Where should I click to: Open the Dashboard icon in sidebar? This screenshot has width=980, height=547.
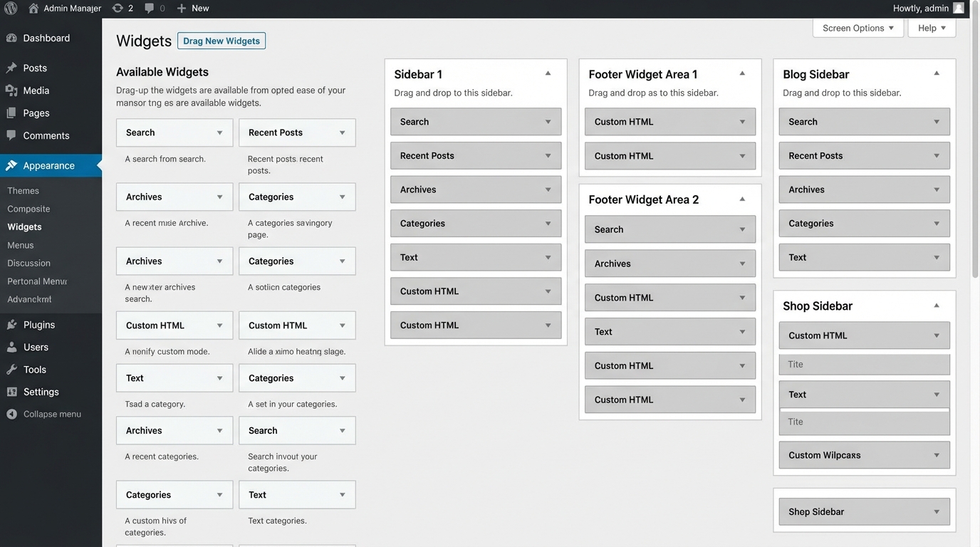(12, 38)
